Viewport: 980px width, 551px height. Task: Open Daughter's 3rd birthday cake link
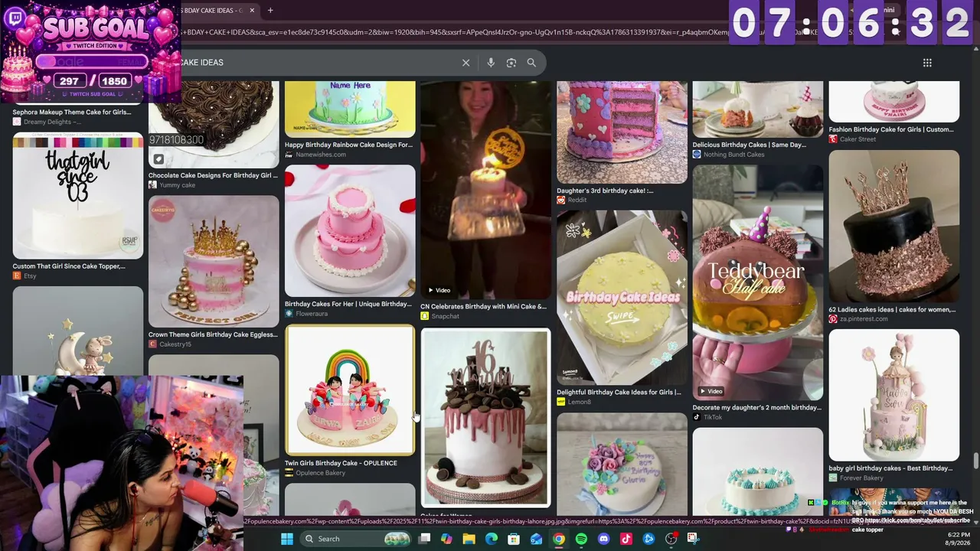605,191
